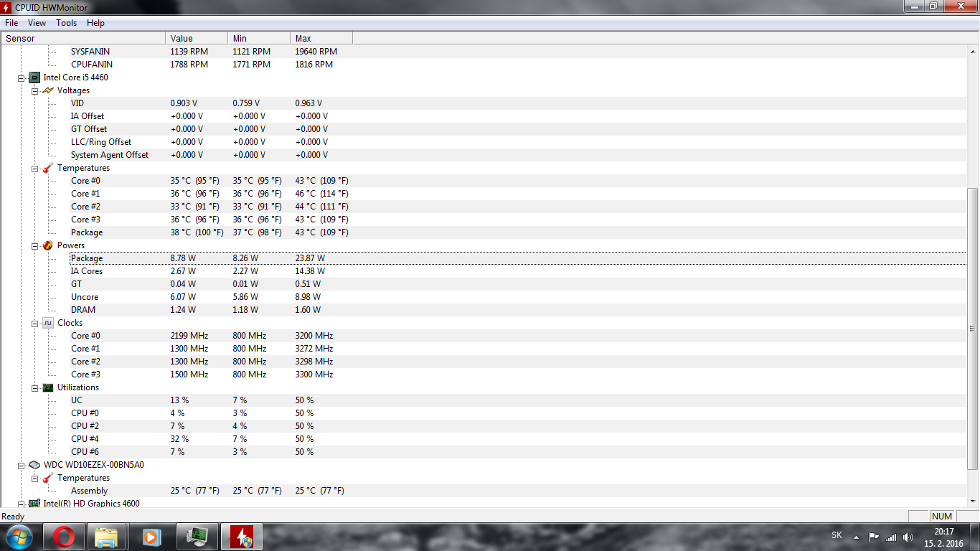Collapse the Utilizations section
The height and width of the screenshot is (551, 980).
coord(34,387)
